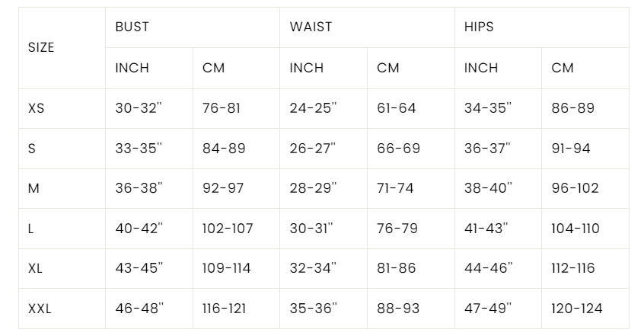This screenshot has height=336, width=644.
Task: Click the INCH subheader under HIPS
Action: tap(481, 68)
